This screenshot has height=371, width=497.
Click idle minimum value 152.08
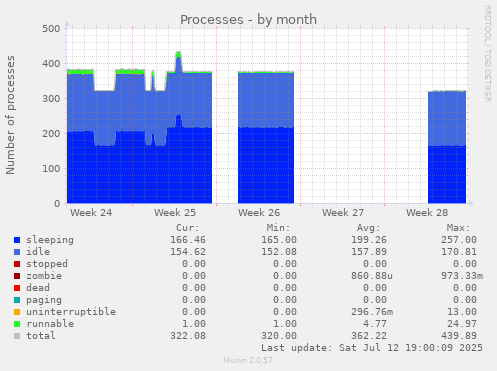coord(279,252)
